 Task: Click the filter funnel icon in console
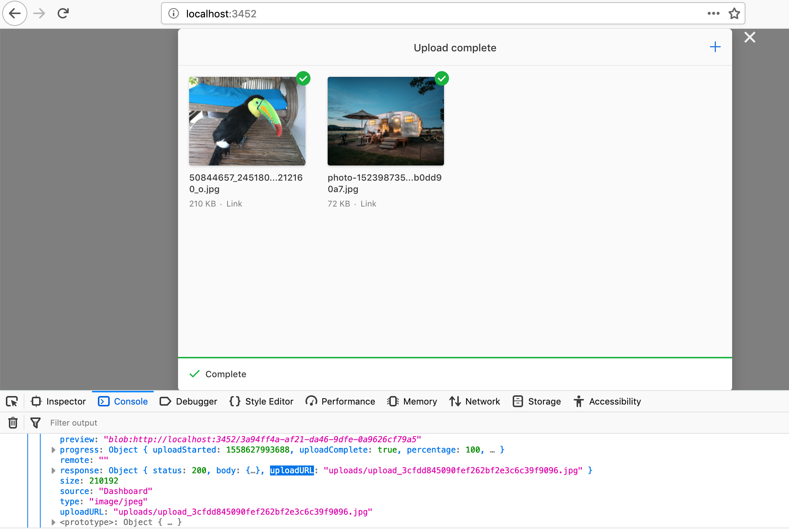[x=35, y=422]
